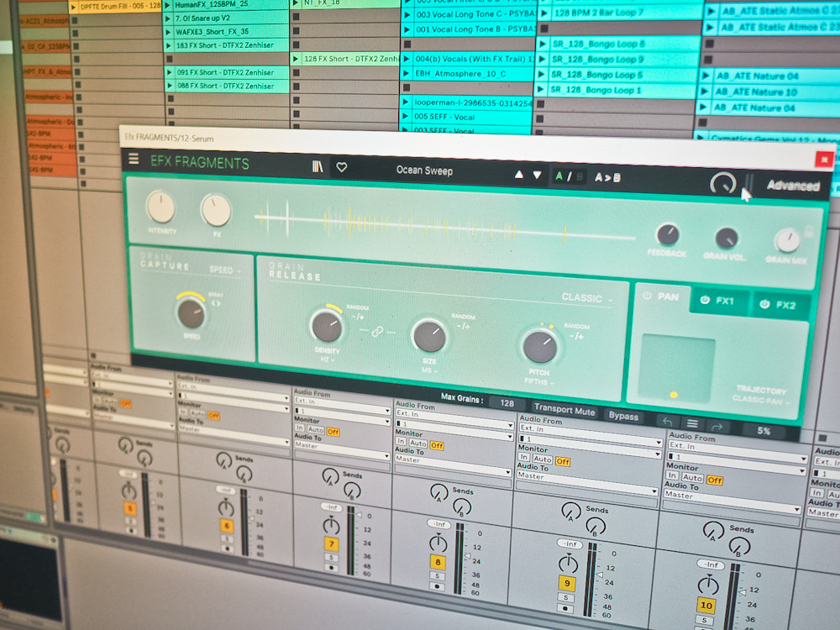Click the Ocean Sweep preset name
The image size is (840, 630).
coord(424,171)
